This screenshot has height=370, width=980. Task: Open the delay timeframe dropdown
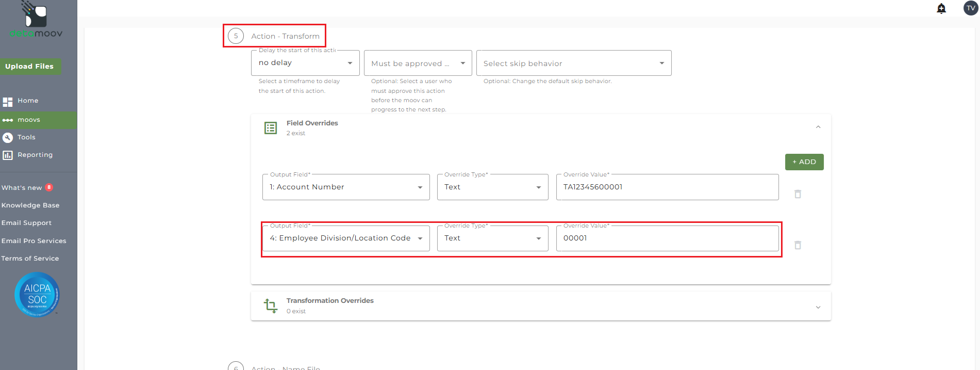(x=305, y=63)
